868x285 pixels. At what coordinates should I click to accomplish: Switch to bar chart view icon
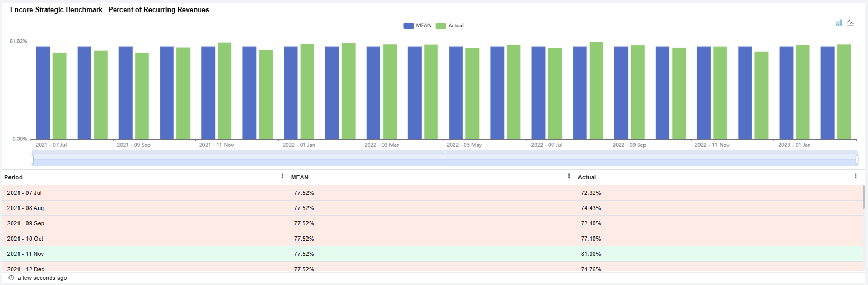[838, 23]
